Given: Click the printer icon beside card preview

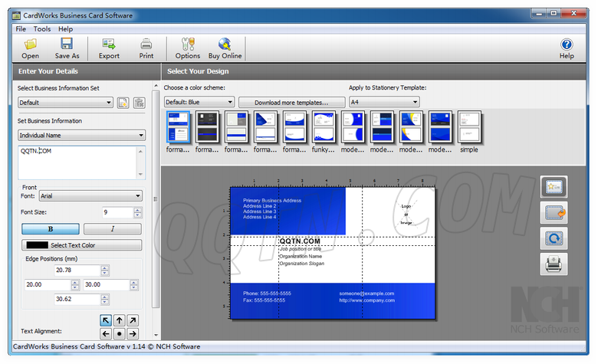Looking at the screenshot, I should click(554, 264).
